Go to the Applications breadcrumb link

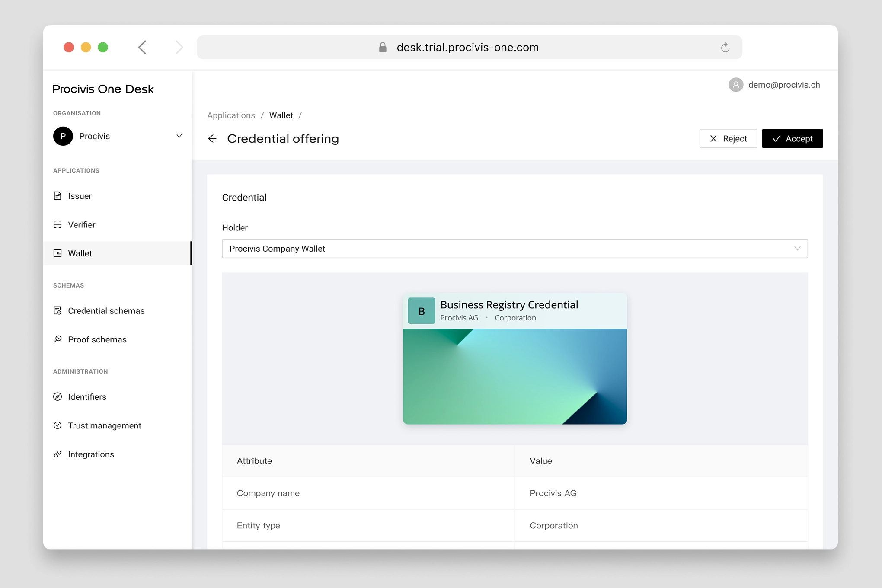click(231, 115)
